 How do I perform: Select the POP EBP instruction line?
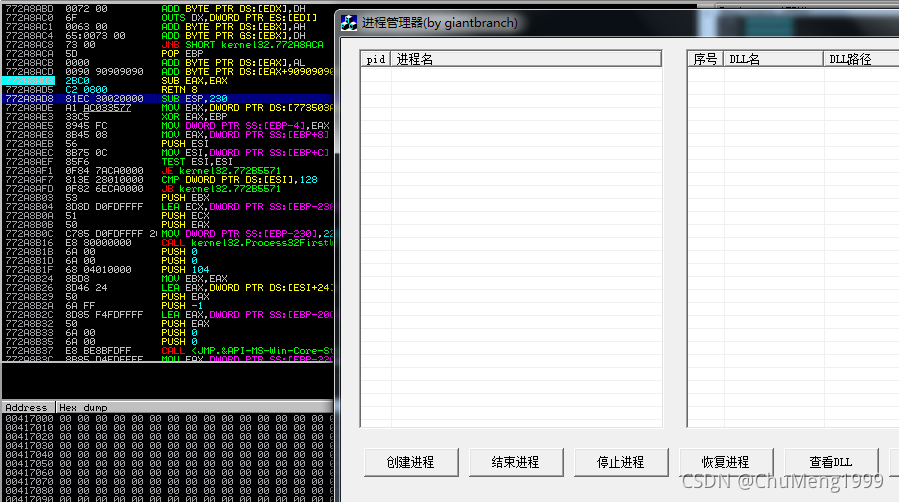click(167, 53)
